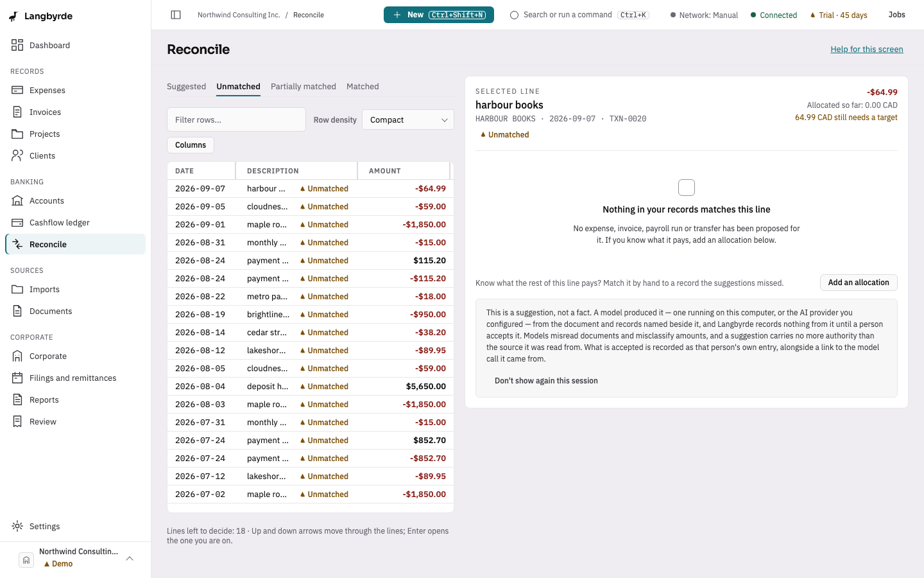Switch to the Suggested tab
Image resolution: width=924 pixels, height=578 pixels.
point(186,87)
